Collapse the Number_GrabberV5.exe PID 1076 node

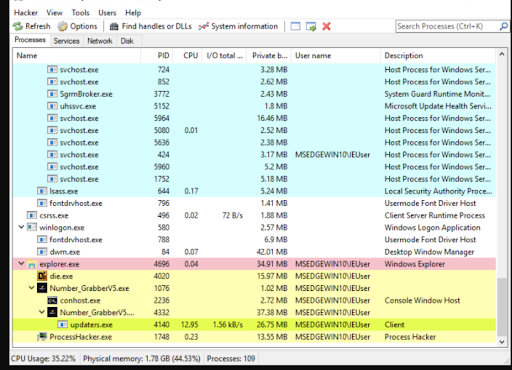pyautogui.click(x=31, y=288)
